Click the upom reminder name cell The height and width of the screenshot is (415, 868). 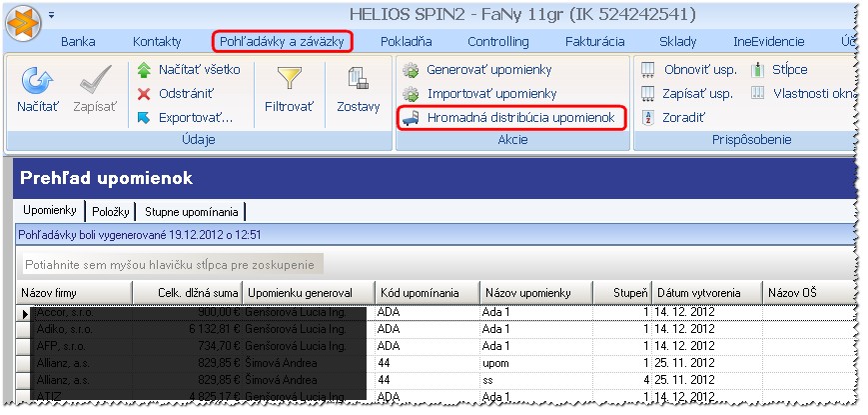coord(535,363)
